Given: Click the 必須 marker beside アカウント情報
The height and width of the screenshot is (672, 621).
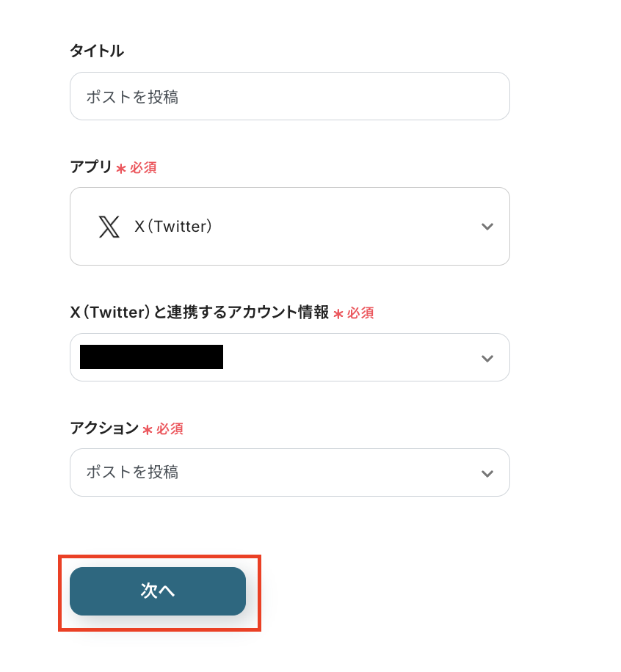Looking at the screenshot, I should click(x=360, y=313).
